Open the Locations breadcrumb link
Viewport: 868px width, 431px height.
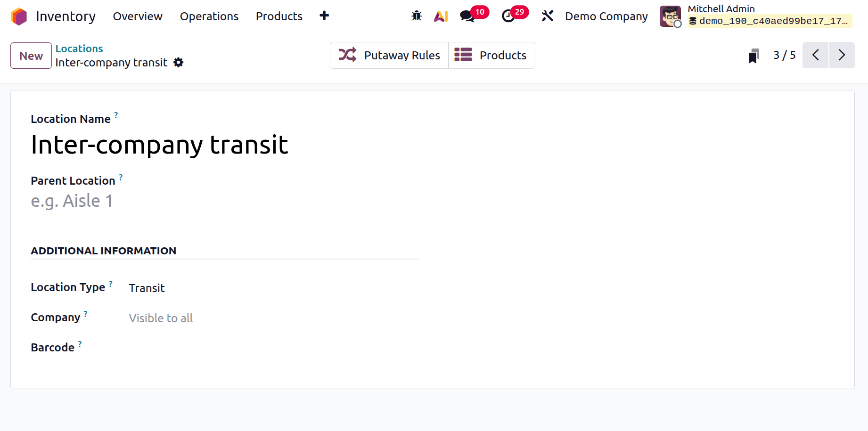pos(79,49)
